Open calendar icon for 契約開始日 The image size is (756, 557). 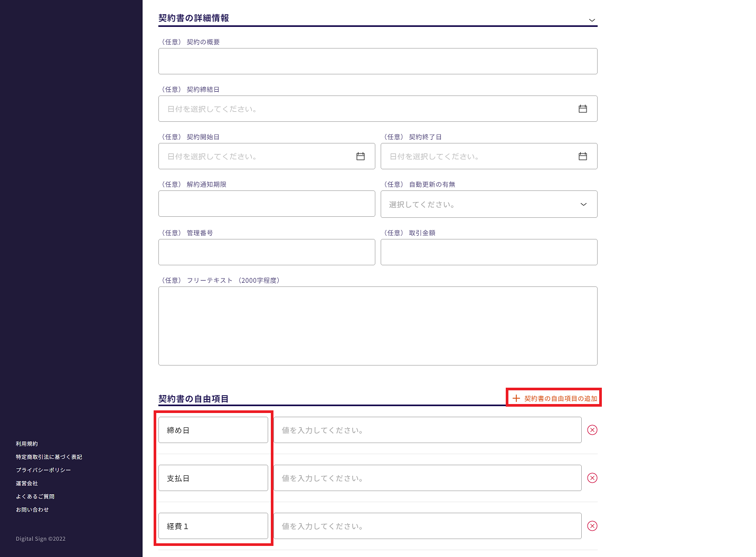coord(361,156)
